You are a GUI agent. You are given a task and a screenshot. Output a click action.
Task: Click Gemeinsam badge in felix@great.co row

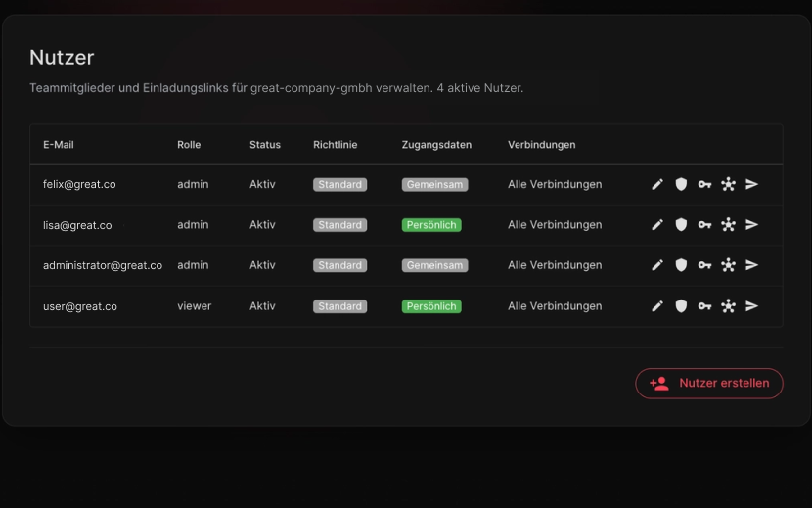click(x=434, y=185)
